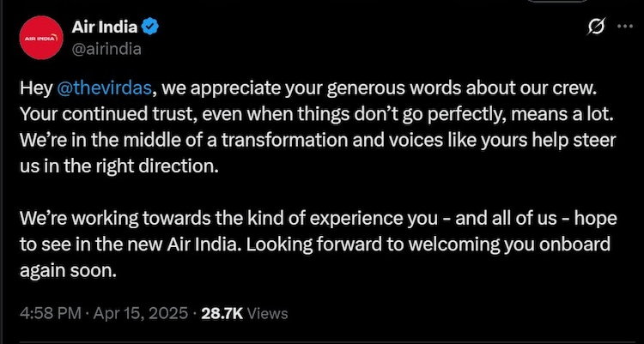This screenshot has width=644, height=344.
Task: Click the red Air India profile avatar
Action: [40, 38]
